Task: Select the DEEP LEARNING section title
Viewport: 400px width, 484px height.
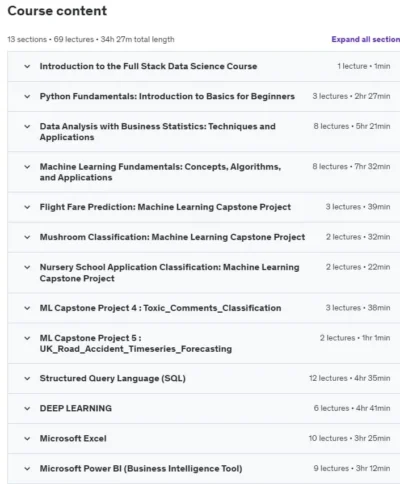Action: 76,408
